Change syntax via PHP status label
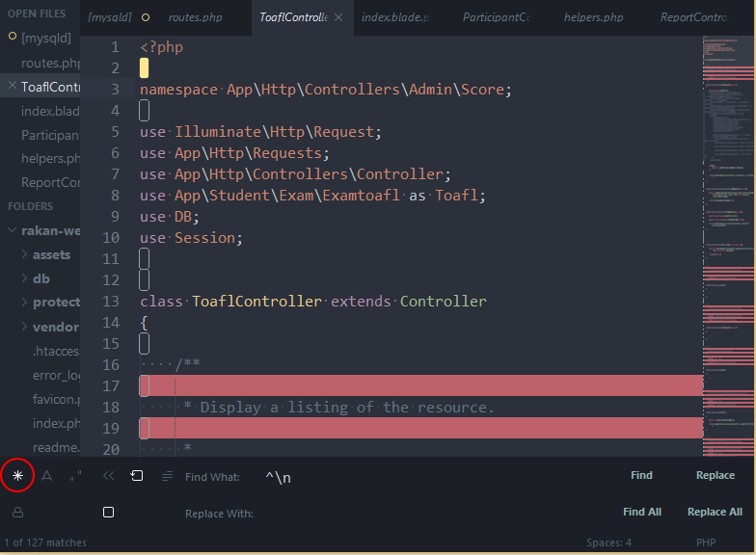This screenshot has width=756, height=555. coord(706,543)
